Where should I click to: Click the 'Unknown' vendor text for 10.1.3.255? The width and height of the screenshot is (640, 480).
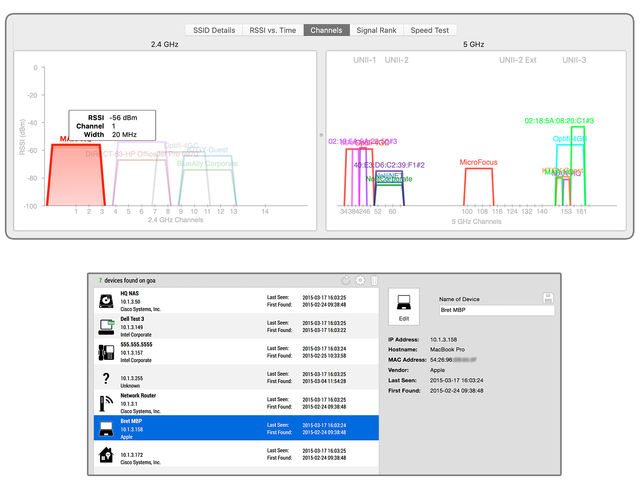pos(130,386)
